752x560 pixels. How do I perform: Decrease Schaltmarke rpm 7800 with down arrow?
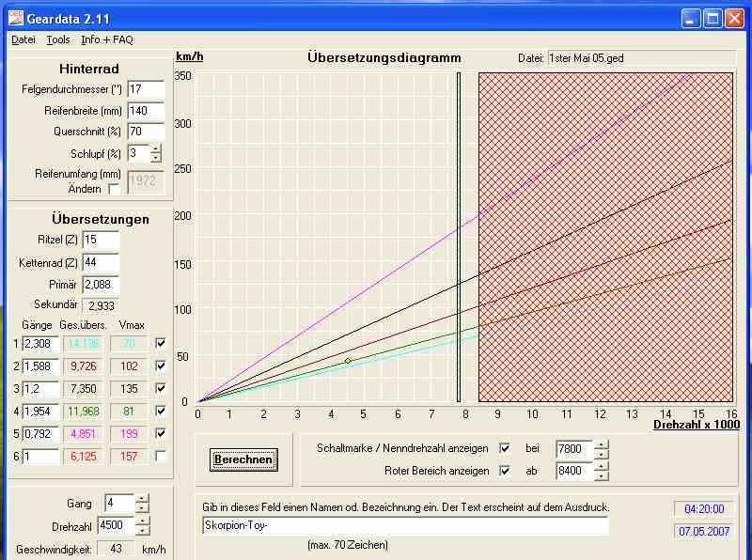[x=601, y=454]
